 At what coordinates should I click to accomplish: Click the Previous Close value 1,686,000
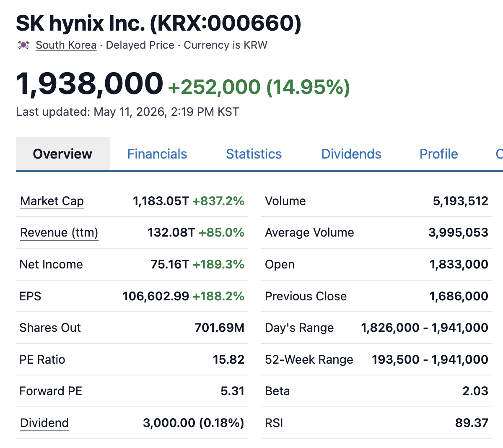click(459, 296)
